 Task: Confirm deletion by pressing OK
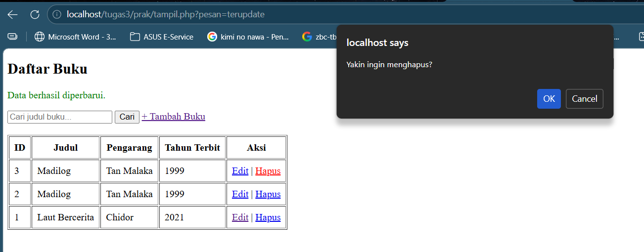click(x=549, y=99)
